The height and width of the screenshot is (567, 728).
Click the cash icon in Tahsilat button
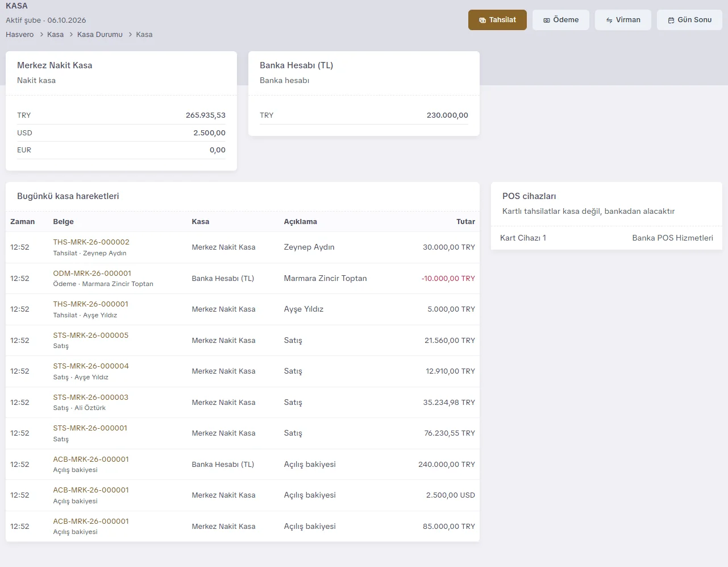(482, 20)
